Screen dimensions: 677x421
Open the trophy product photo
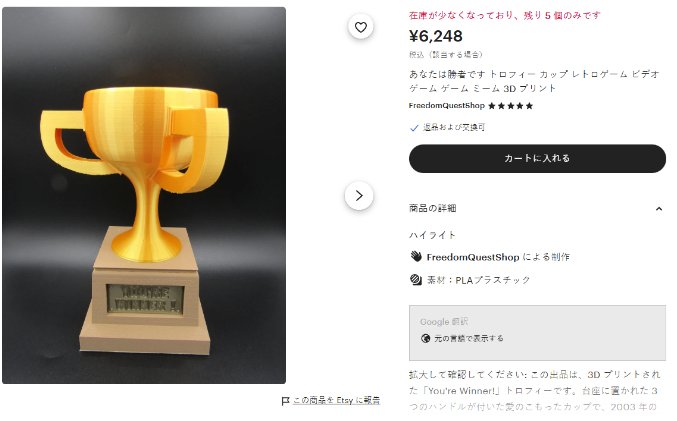[x=144, y=195]
